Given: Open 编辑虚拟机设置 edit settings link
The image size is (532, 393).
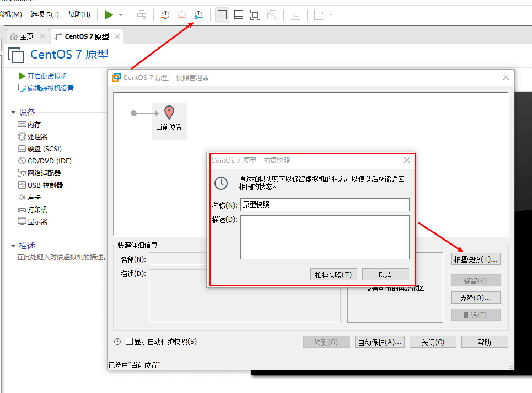Looking at the screenshot, I should pos(51,88).
